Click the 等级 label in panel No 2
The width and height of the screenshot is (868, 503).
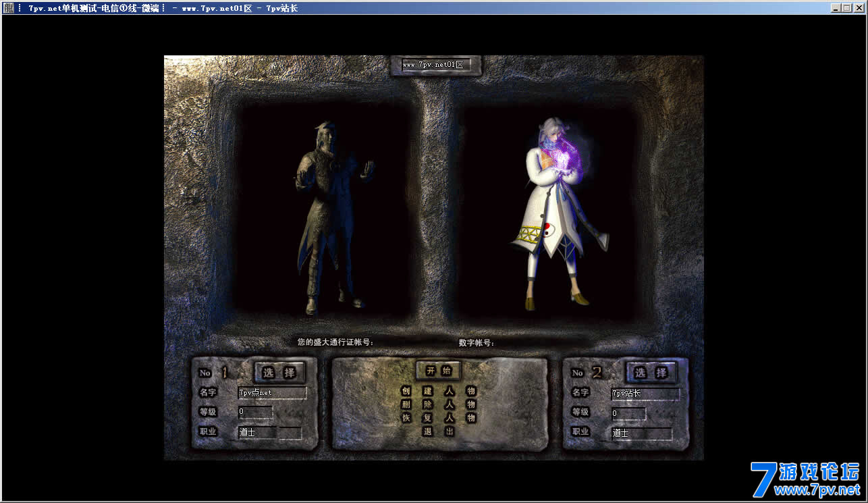(580, 412)
